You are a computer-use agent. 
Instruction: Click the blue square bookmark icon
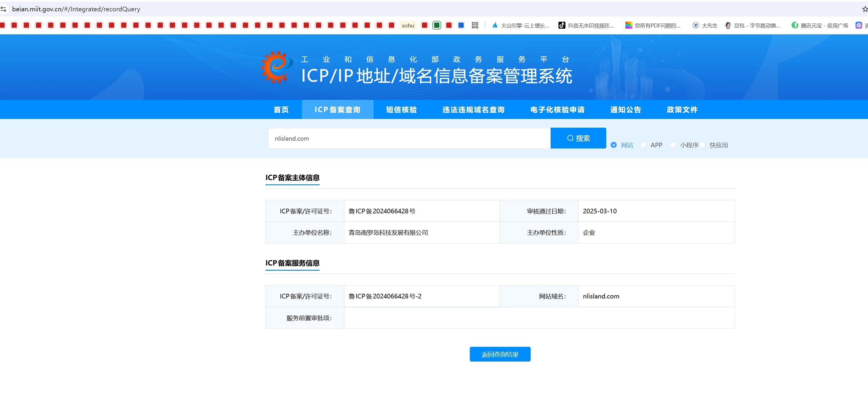(461, 25)
